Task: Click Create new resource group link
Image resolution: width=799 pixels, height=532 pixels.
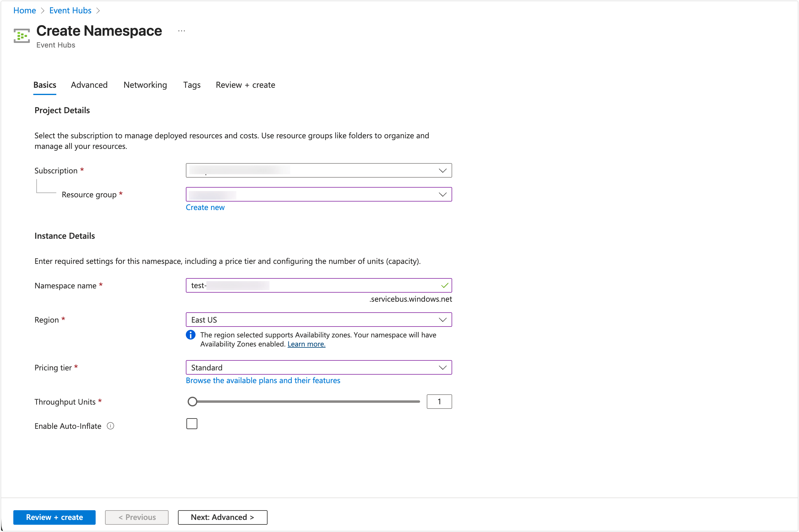Action: coord(205,207)
